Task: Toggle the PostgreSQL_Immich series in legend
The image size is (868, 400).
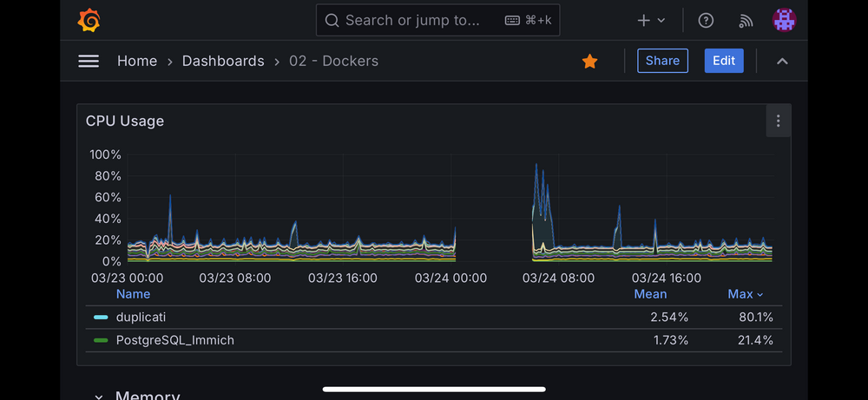Action: point(175,340)
